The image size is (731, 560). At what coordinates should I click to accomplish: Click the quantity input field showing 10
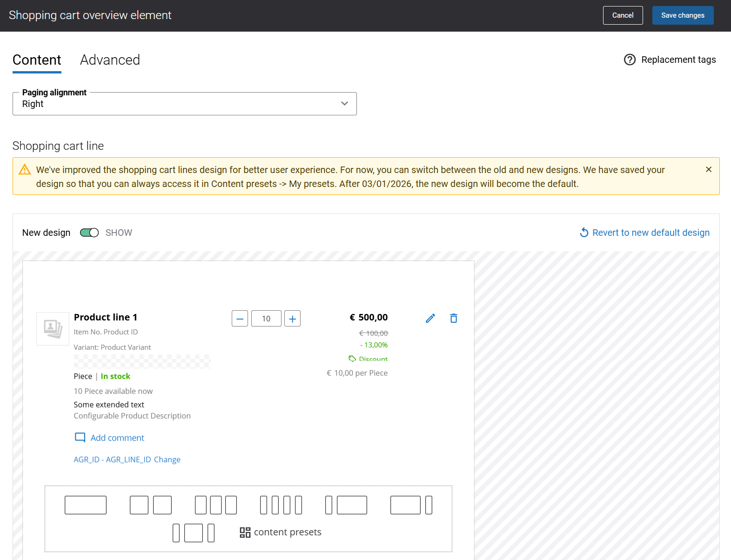[266, 319]
